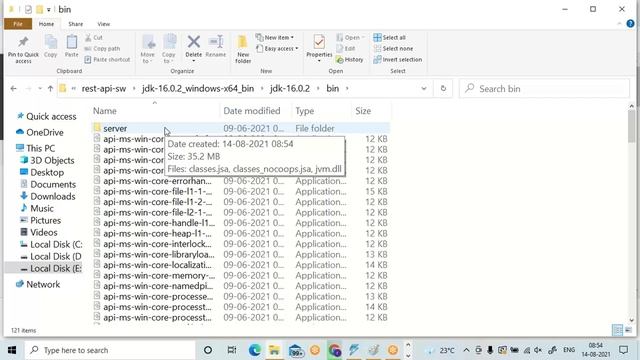Expand the address bar history dropdown
The height and width of the screenshot is (360, 640).
pyautogui.click(x=424, y=89)
